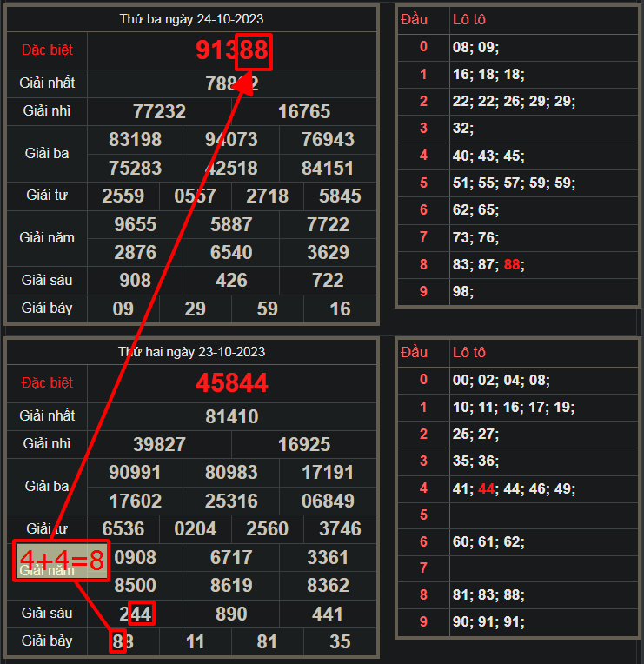The height and width of the screenshot is (664, 644).
Task: Select the special prize number 45844
Action: tap(231, 383)
